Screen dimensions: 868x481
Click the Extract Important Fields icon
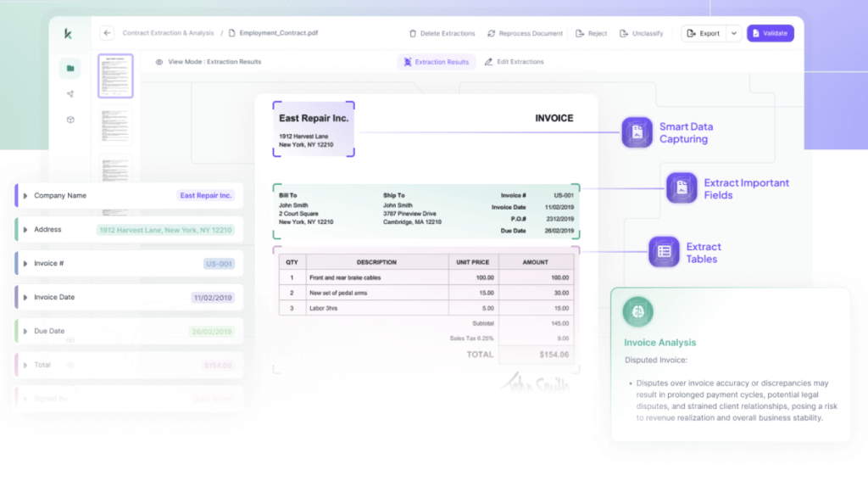tap(682, 188)
